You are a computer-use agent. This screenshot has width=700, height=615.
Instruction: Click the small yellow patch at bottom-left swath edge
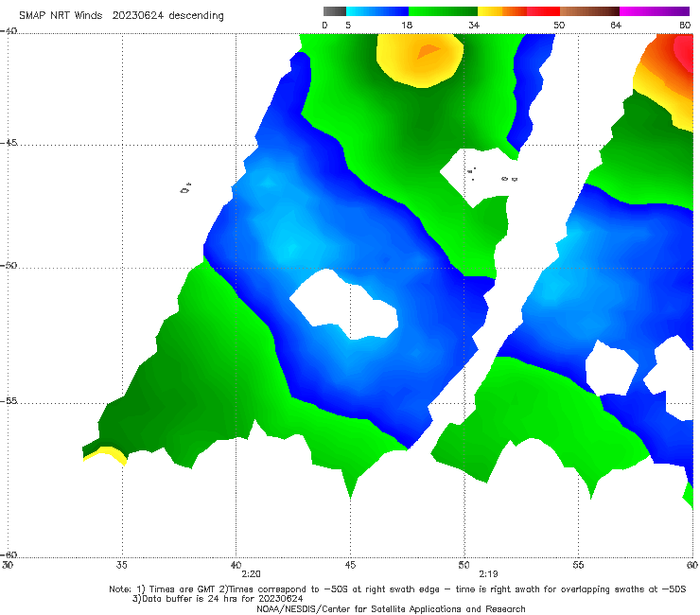pos(105,455)
